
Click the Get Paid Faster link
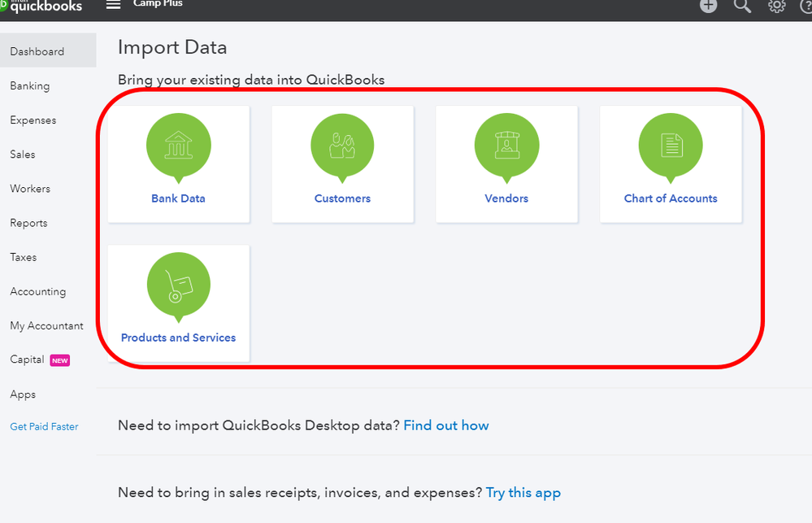(x=44, y=426)
